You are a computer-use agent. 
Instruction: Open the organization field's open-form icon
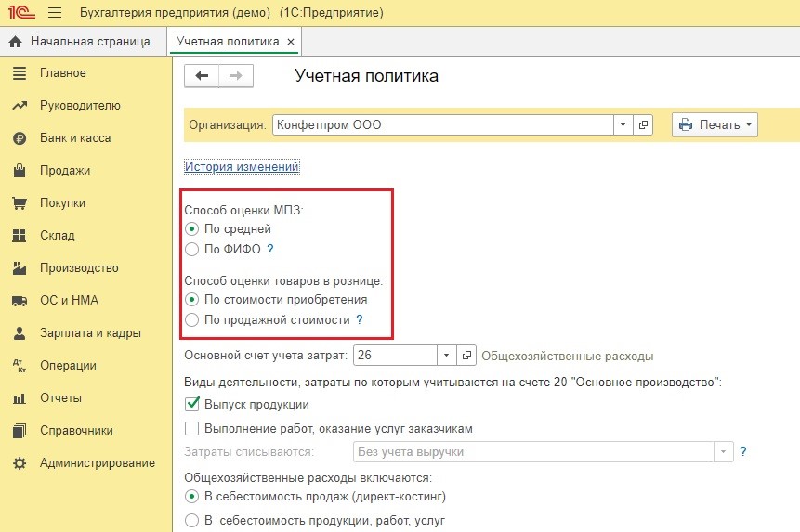(644, 125)
